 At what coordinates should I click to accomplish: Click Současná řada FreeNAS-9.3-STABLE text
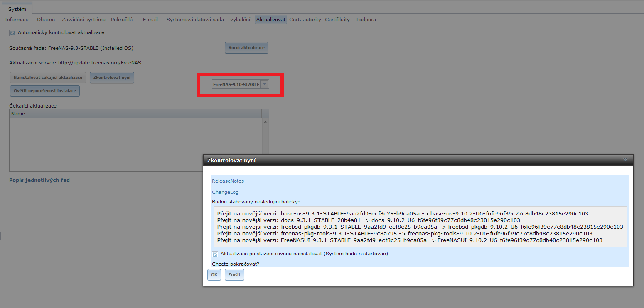(x=71, y=48)
